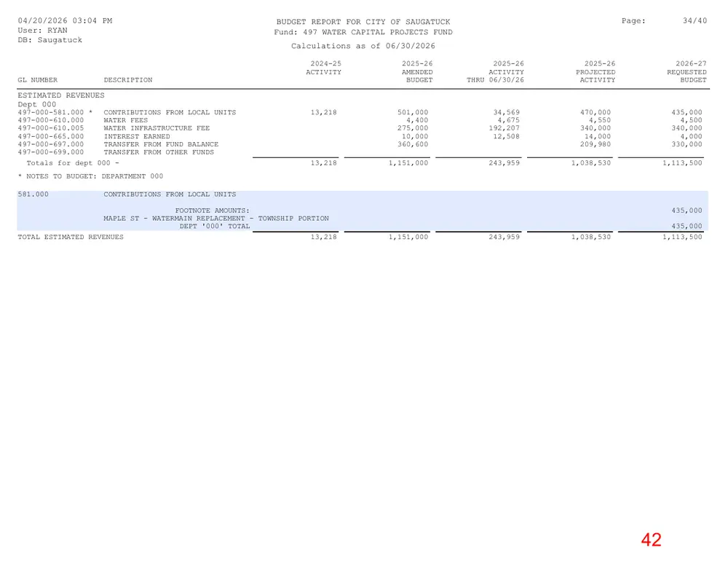Click the "FOOTNOTE AMOUNTS:" label
This screenshot has height=563, width=728.
point(213,211)
